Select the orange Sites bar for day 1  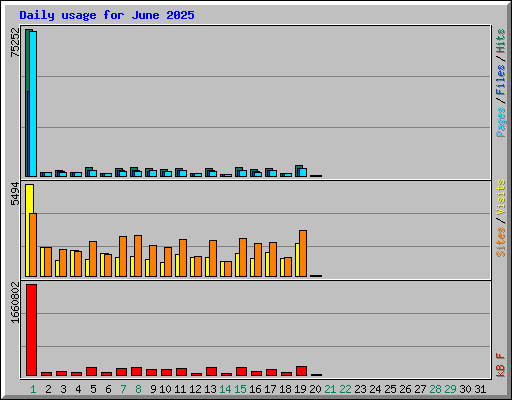[x=33, y=245]
